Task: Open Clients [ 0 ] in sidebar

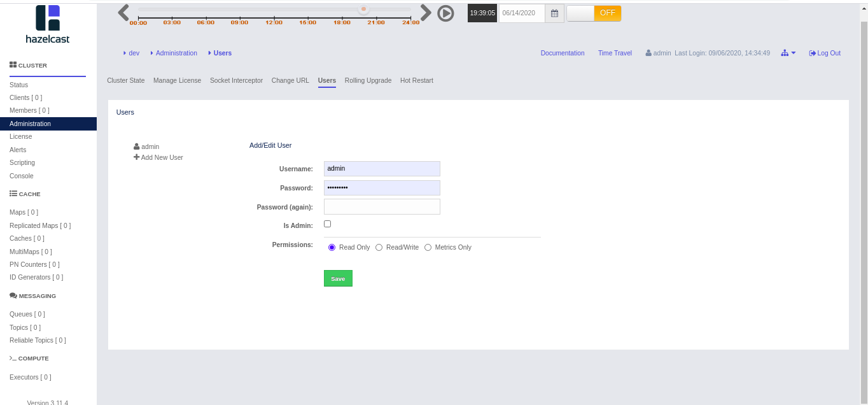Action: tap(25, 97)
